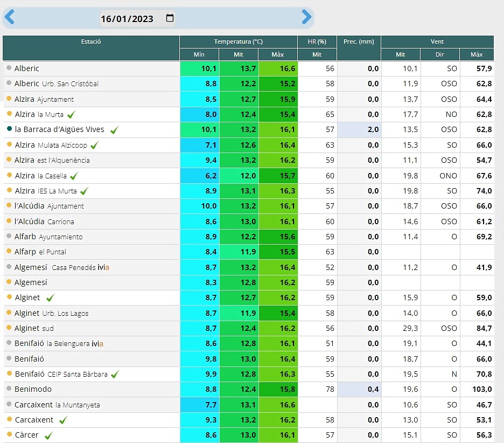Open the Alzira la Casella station
Screen dimensions: 504x443
pyautogui.click(x=41, y=176)
